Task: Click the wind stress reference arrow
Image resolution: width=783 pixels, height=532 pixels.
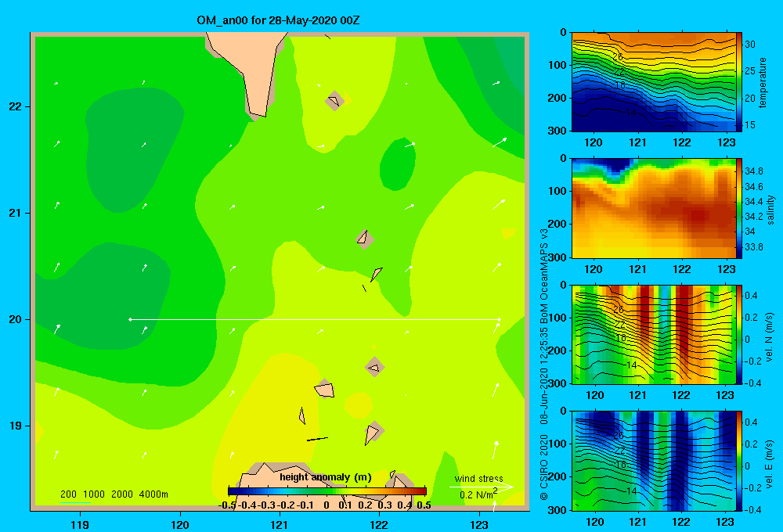Action: tap(482, 487)
